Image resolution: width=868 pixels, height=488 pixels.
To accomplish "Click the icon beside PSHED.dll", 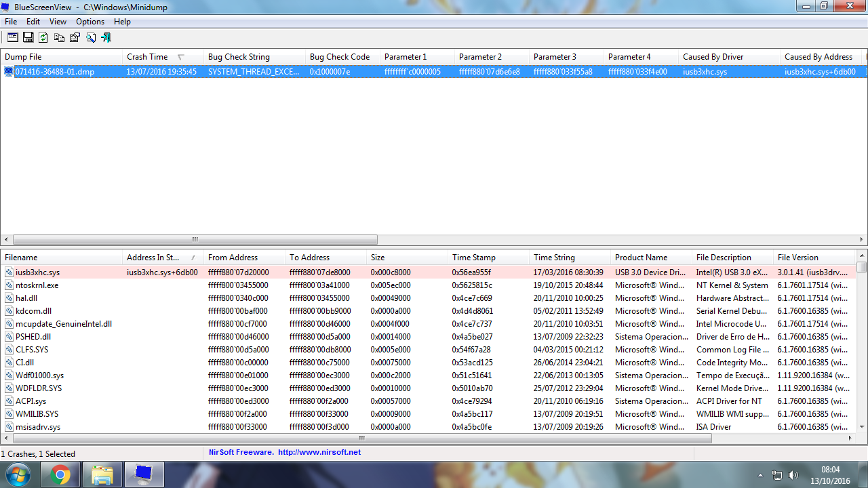I will point(9,337).
